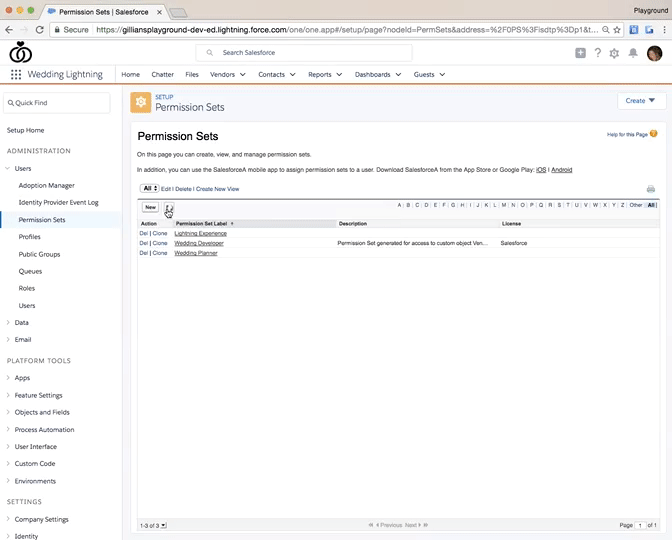Open the Reports tab dropdown chevron
This screenshot has height=540, width=672.
tap(339, 75)
